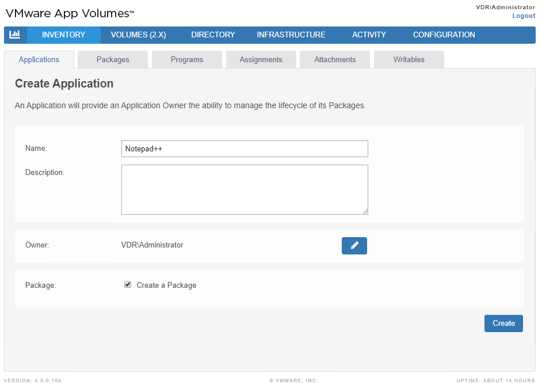The height and width of the screenshot is (392, 542).
Task: Focus the Name input field
Action: pos(245,149)
